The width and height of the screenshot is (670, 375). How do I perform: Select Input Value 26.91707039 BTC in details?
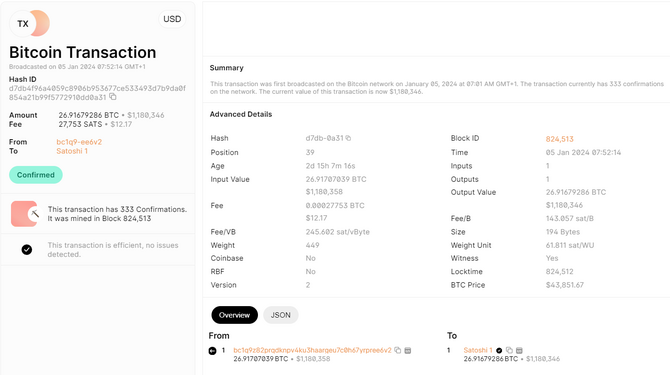click(336, 179)
